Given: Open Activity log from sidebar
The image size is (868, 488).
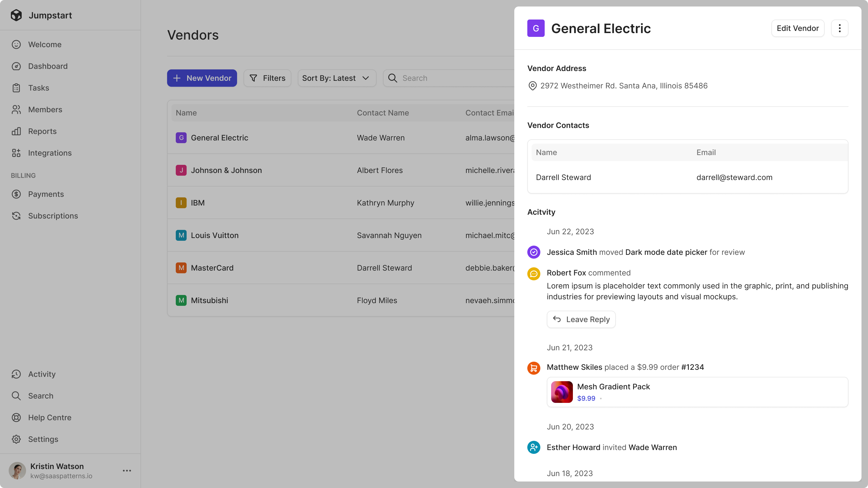Looking at the screenshot, I should 42,374.
